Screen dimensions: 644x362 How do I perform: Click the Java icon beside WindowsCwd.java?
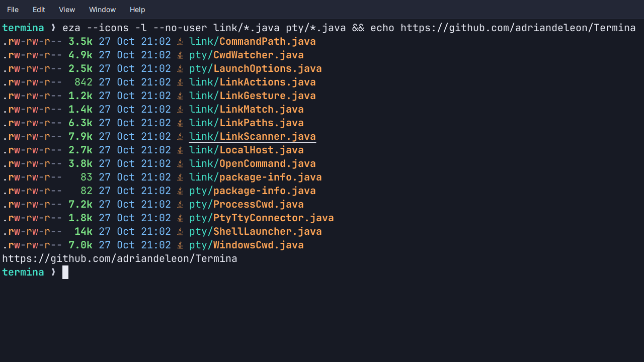point(180,245)
